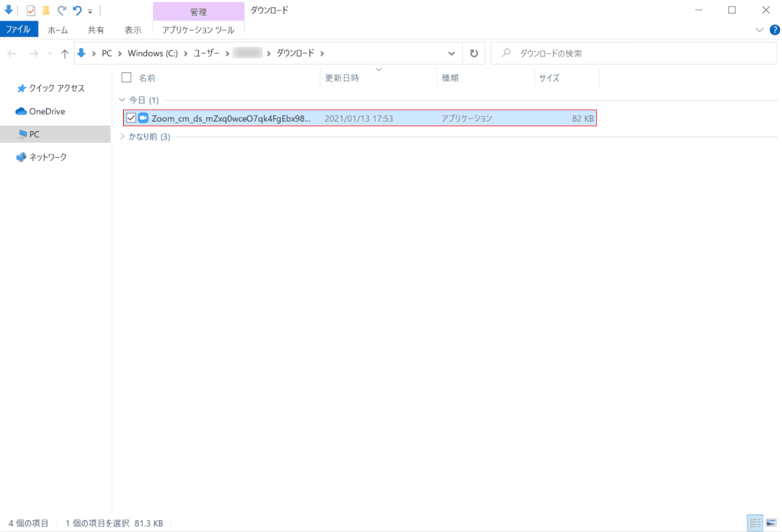
Task: Click the 4 個の項目 status text
Action: 29,523
